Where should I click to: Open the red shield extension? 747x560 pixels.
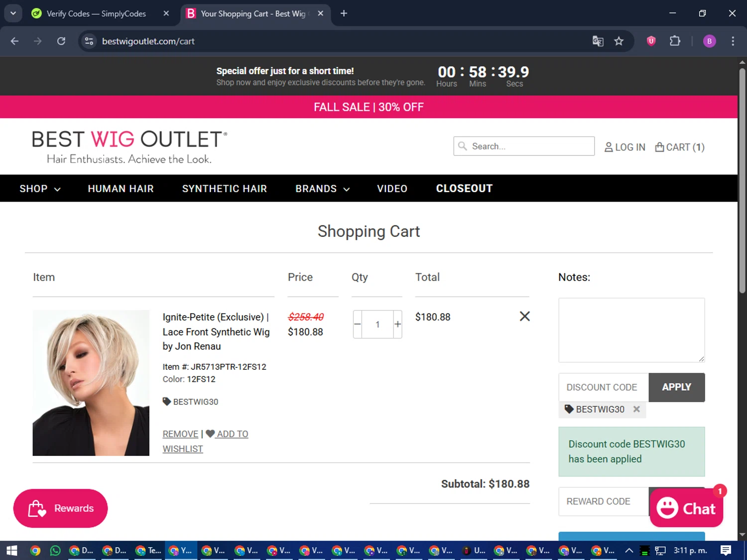651,41
